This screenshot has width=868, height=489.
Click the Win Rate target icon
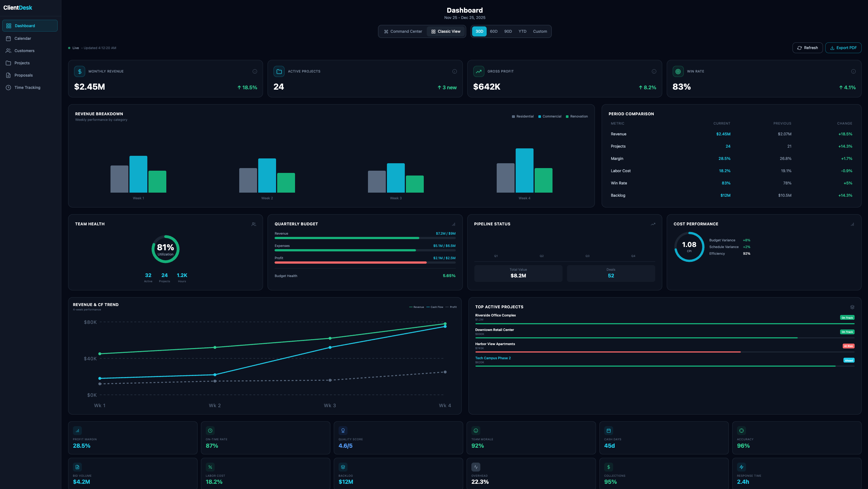tap(678, 71)
